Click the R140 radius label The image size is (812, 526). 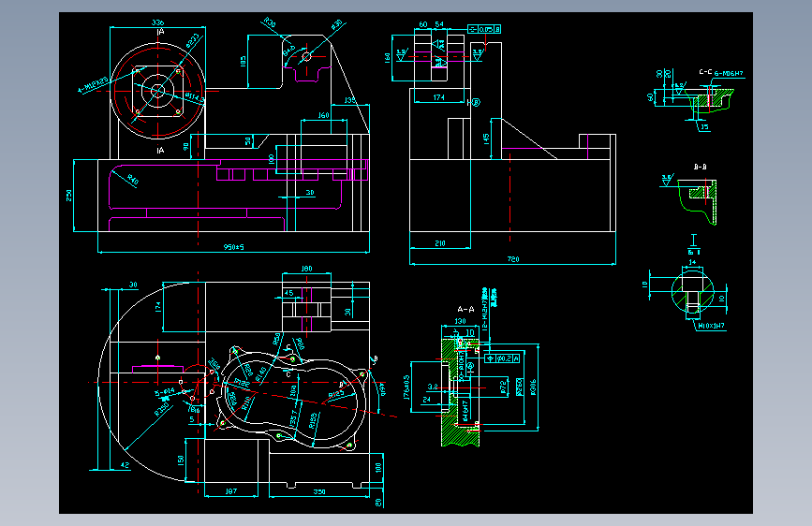260,374
